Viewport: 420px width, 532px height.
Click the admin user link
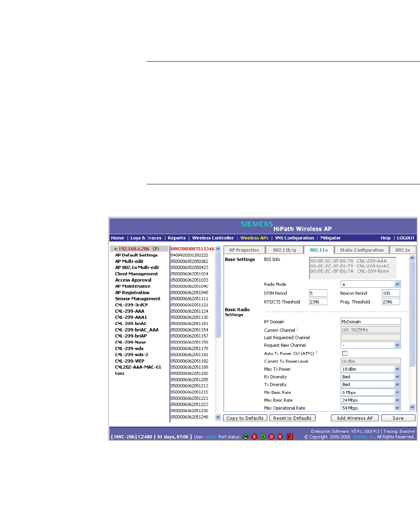pos(211,437)
